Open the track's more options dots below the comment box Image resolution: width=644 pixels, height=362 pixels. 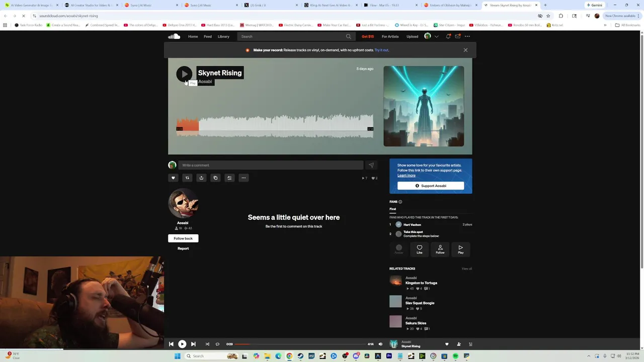tap(244, 177)
